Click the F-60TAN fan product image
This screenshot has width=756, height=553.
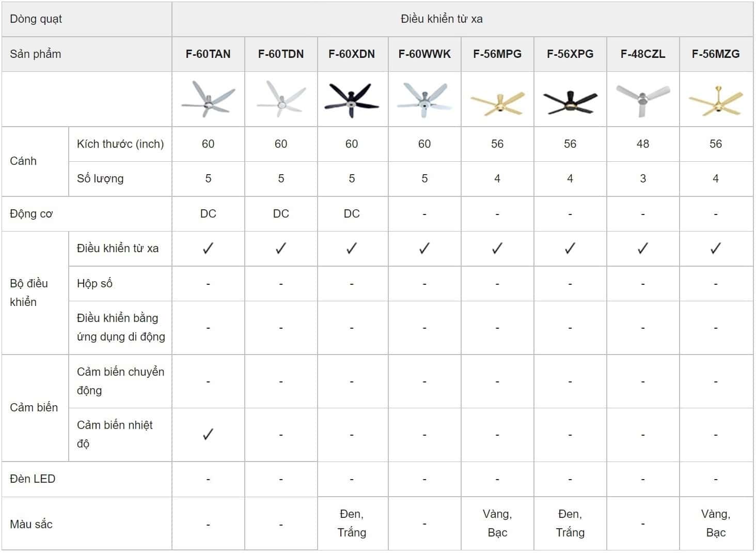point(208,99)
